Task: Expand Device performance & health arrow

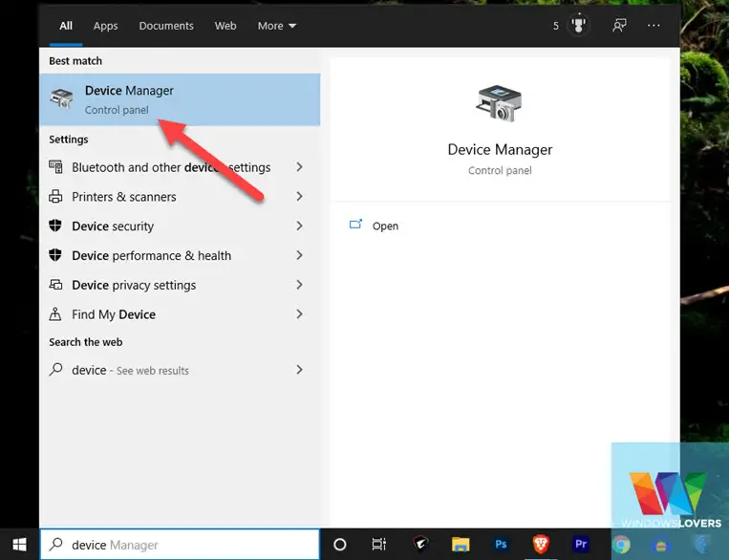Action: click(299, 255)
